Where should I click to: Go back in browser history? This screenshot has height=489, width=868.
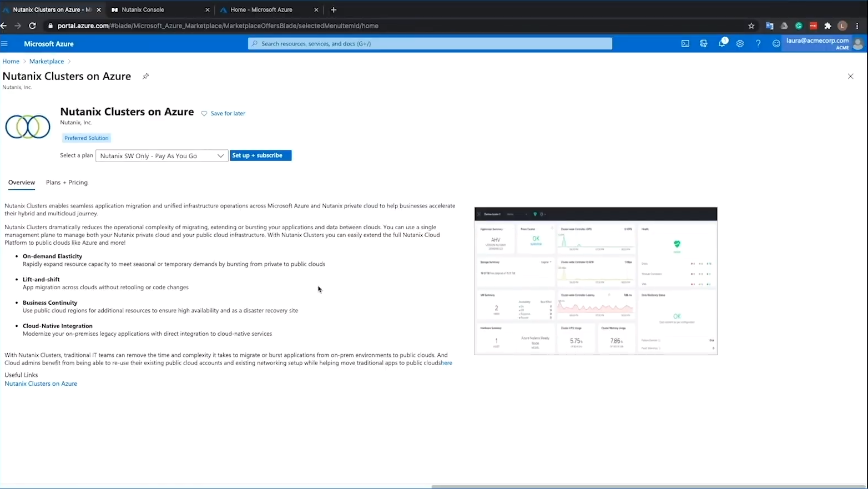coord(4,26)
